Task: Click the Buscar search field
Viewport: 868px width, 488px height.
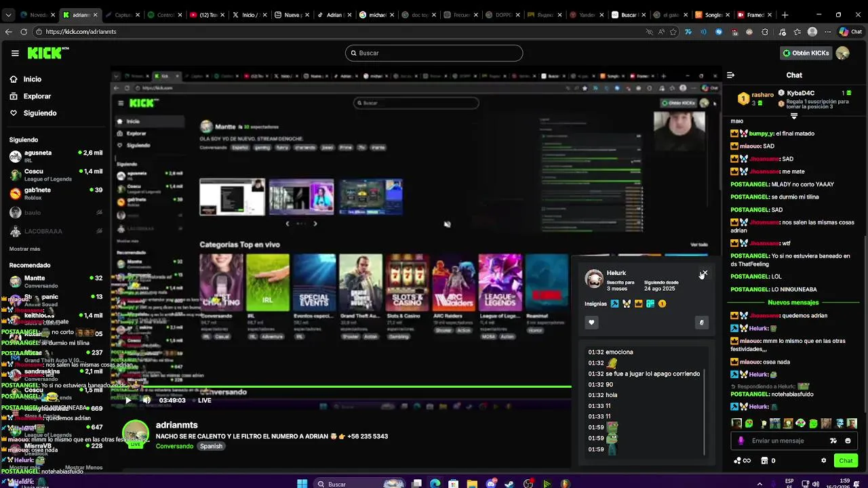Action: click(434, 53)
